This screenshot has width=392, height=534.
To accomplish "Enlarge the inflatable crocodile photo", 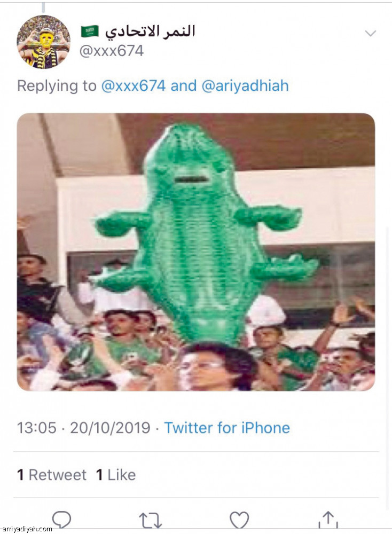I will pyautogui.click(x=195, y=252).
